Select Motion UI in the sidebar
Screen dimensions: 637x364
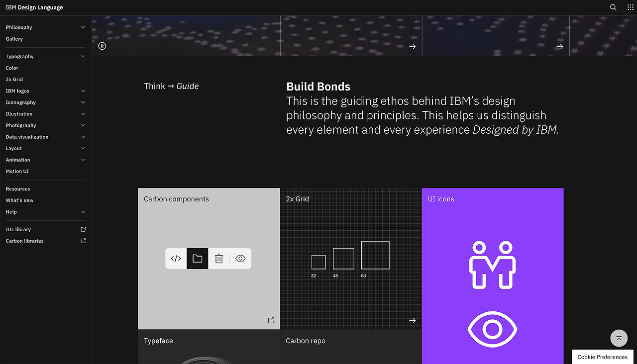(x=17, y=172)
